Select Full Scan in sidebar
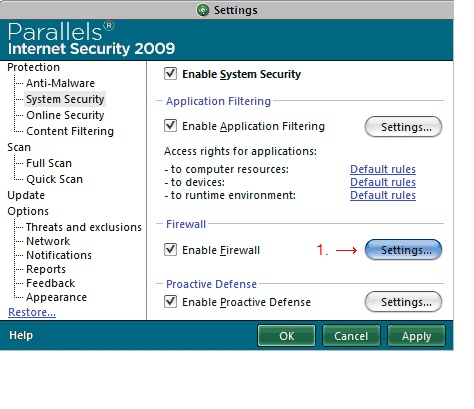 click(49, 163)
